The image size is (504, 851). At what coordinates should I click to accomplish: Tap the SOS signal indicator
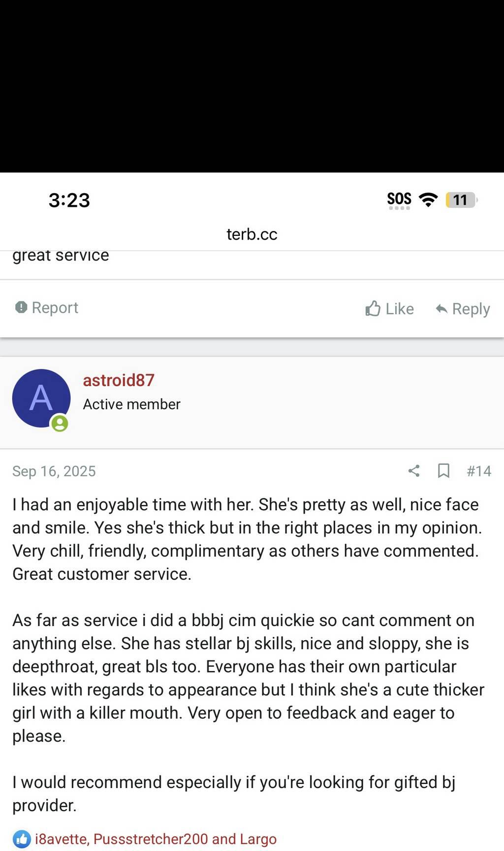point(399,199)
